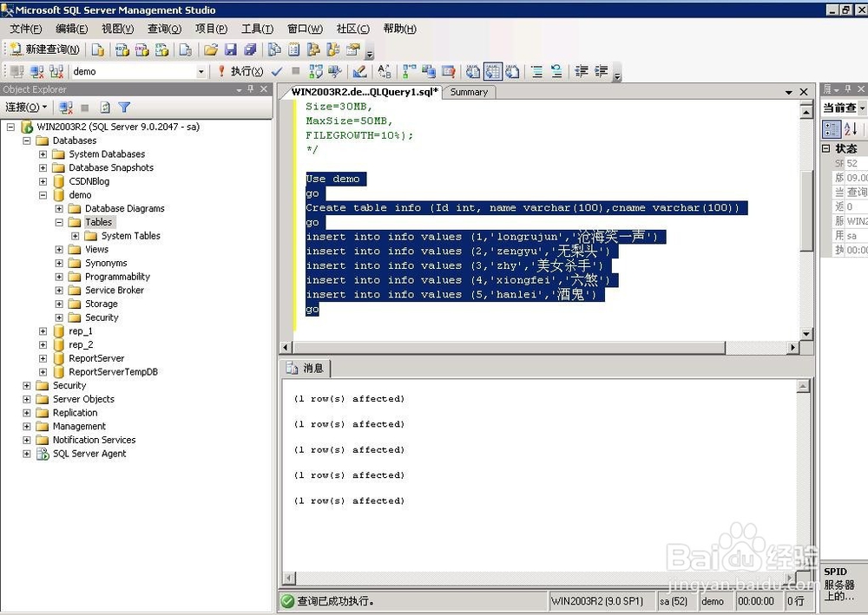Click the 连接(O) connect button
Screen dimensions: 868x615
click(x=26, y=108)
